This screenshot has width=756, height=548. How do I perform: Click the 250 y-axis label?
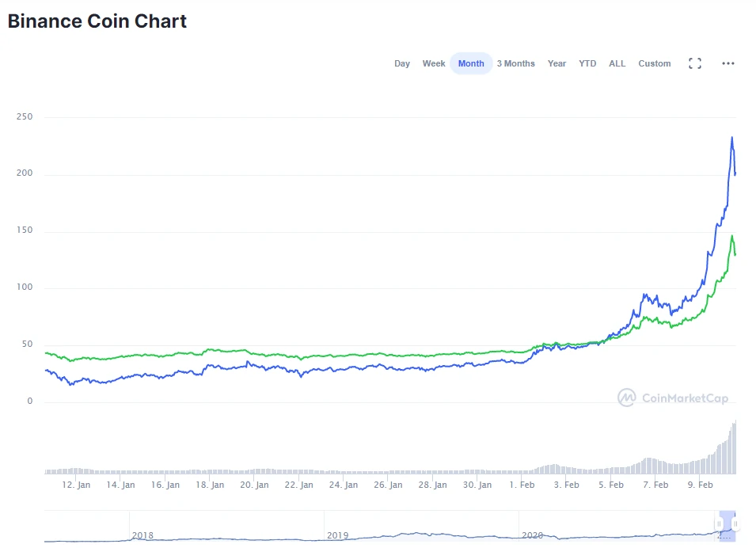pyautogui.click(x=25, y=116)
